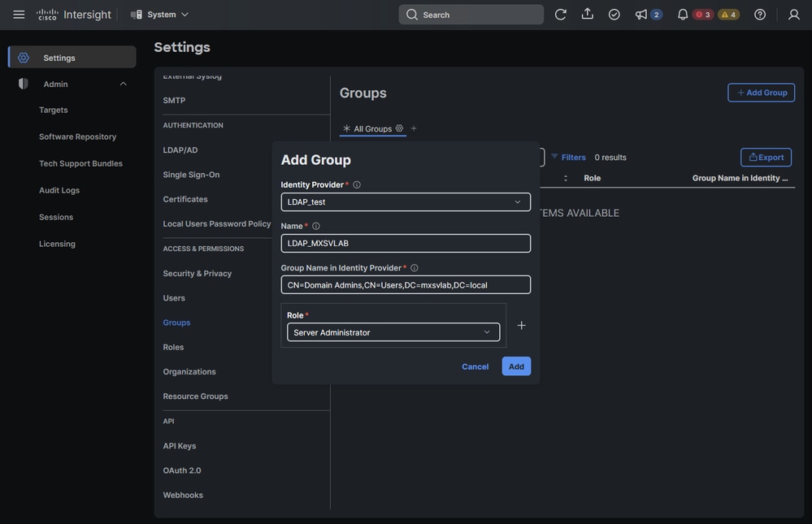The height and width of the screenshot is (524, 812).
Task: Click Add in Add Group dialog
Action: click(516, 366)
